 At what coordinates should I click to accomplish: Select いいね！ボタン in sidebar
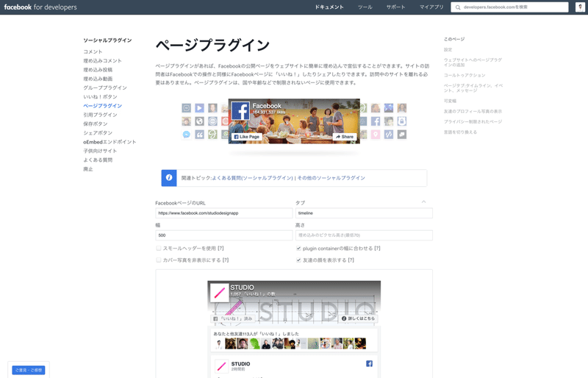pyautogui.click(x=100, y=96)
